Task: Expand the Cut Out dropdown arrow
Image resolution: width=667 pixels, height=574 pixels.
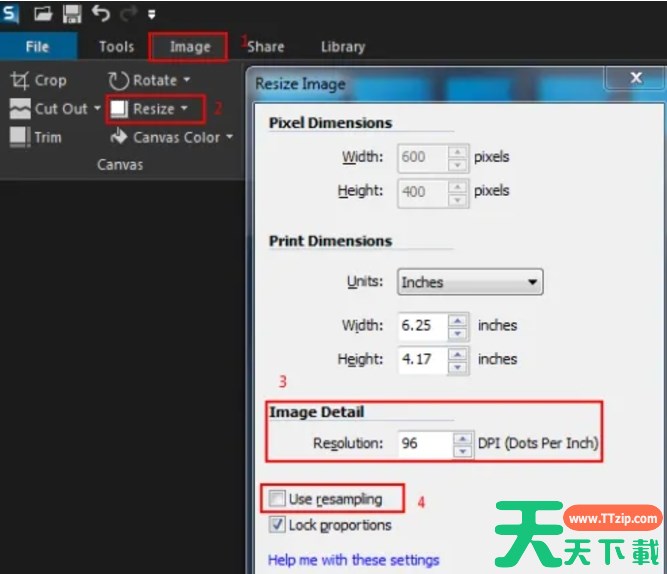Action: [x=97, y=108]
